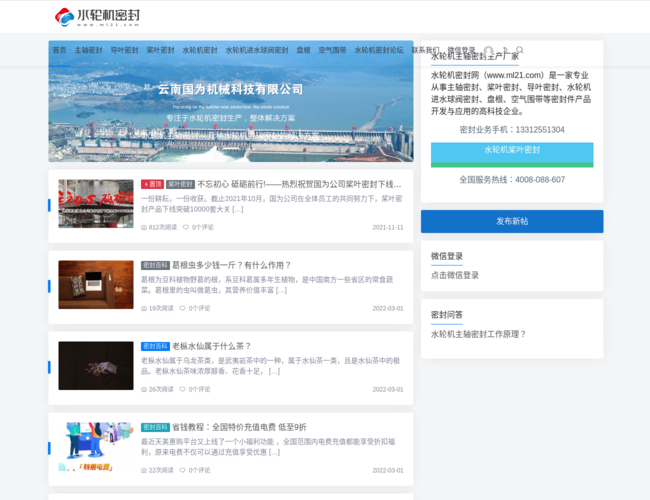Viewport: 650px width, 500px height.
Task: Click 密封百科 tag on 老枞水仙 post
Action: pyautogui.click(x=155, y=346)
